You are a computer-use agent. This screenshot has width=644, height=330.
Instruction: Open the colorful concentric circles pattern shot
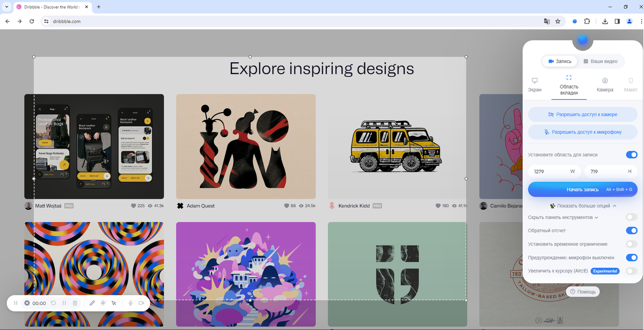[94, 274]
